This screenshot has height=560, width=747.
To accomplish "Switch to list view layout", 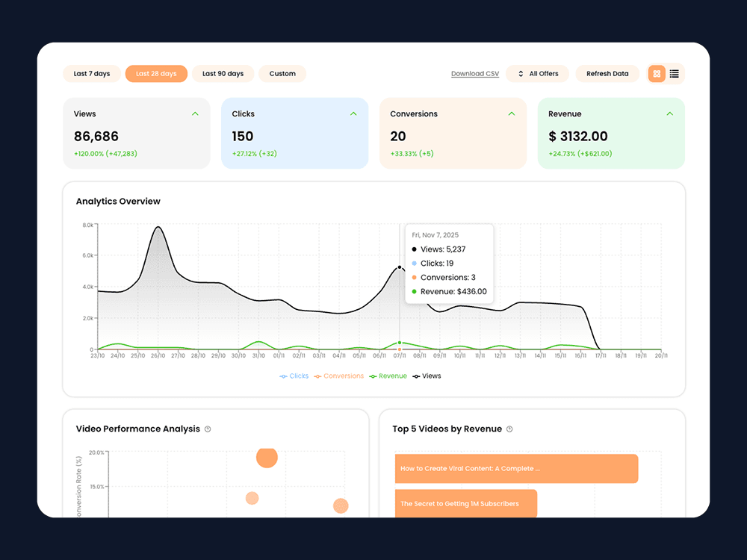I will [672, 74].
